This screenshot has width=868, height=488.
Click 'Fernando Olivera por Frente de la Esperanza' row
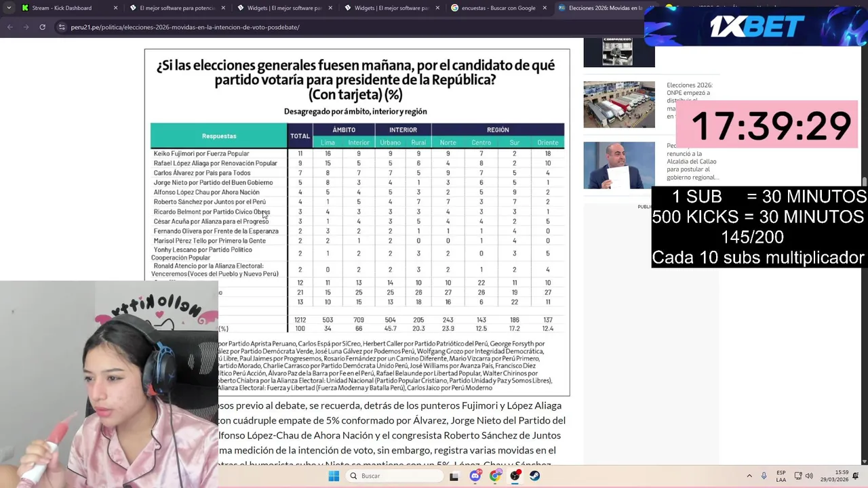[216, 231]
